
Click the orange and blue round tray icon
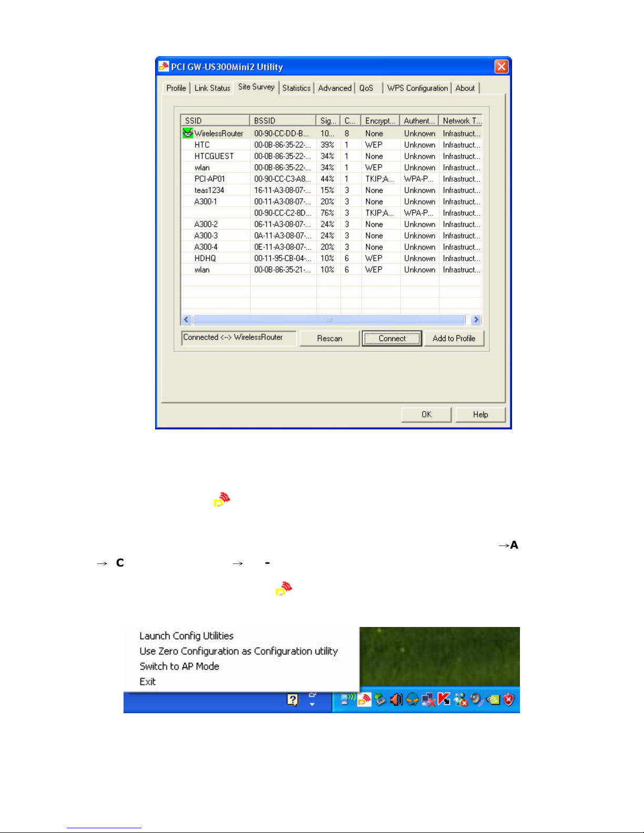pos(413,700)
